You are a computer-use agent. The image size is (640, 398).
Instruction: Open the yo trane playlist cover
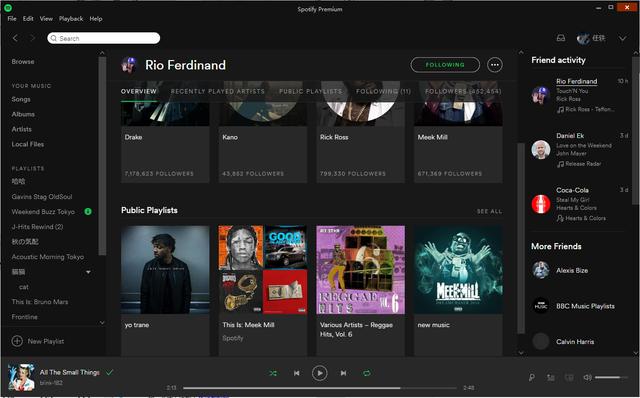(x=165, y=270)
